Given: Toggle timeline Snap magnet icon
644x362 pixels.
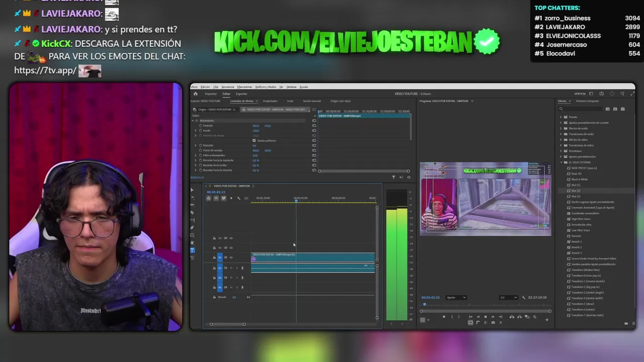Looking at the screenshot, I should tap(216, 198).
